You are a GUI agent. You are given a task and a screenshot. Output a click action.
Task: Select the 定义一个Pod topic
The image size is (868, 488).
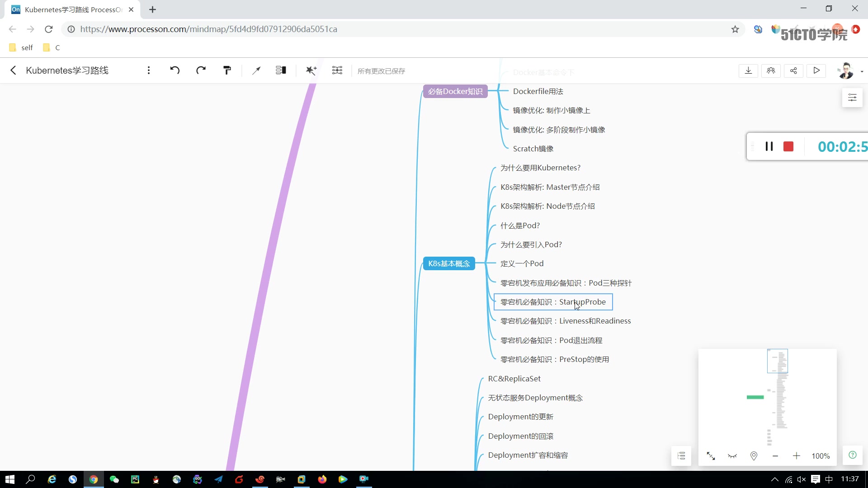(x=522, y=263)
